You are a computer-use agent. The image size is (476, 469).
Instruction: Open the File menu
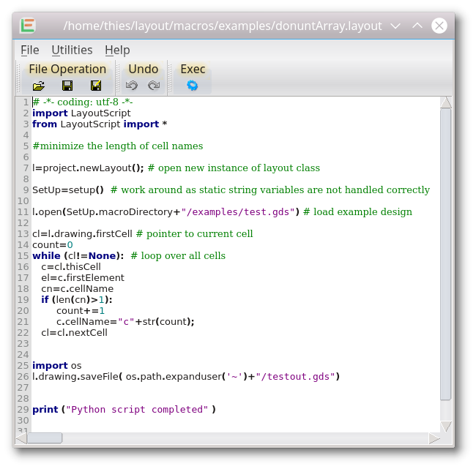[30, 50]
